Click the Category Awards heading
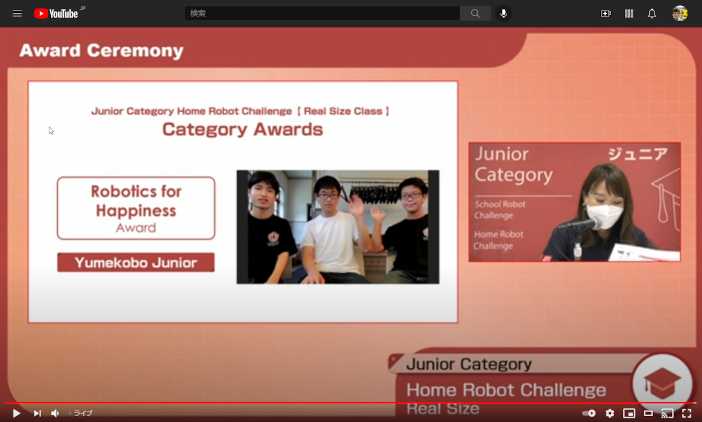This screenshot has height=422, width=702. click(242, 129)
